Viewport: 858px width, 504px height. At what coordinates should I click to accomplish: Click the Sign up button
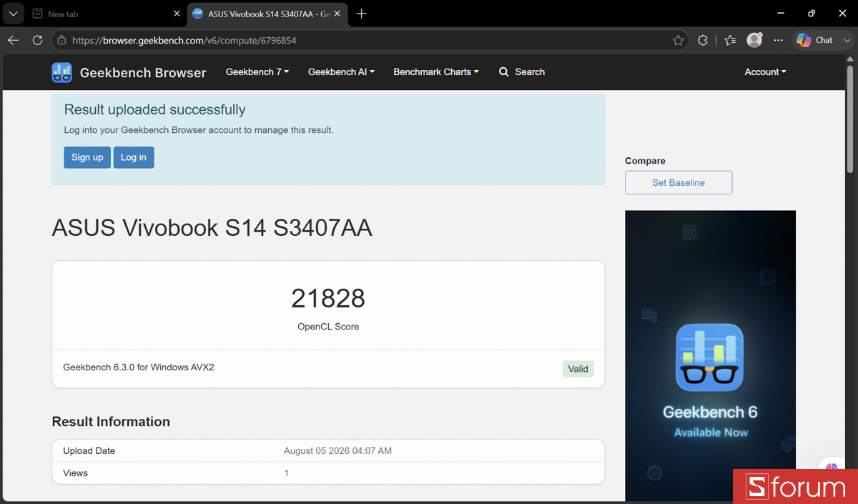click(87, 157)
